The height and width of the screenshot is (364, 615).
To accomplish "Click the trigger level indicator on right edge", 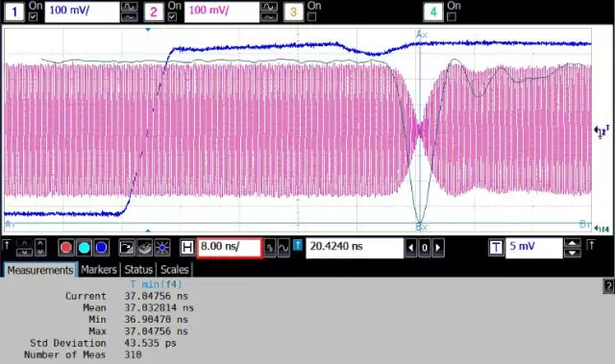I will pyautogui.click(x=602, y=132).
